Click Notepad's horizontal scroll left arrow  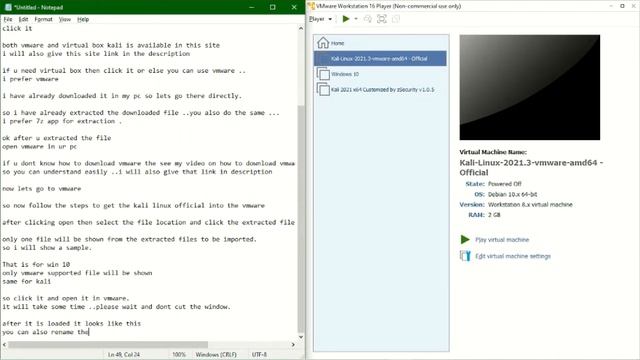point(4,344)
